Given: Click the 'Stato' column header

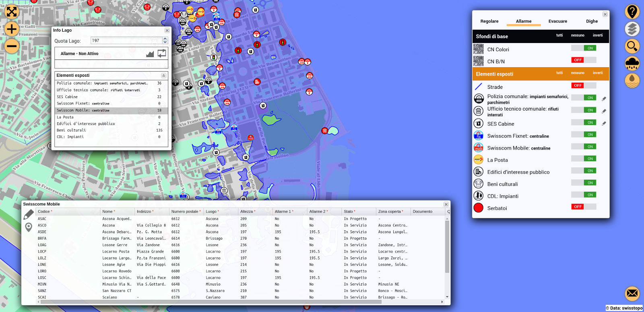Looking at the screenshot, I should coord(359,211).
